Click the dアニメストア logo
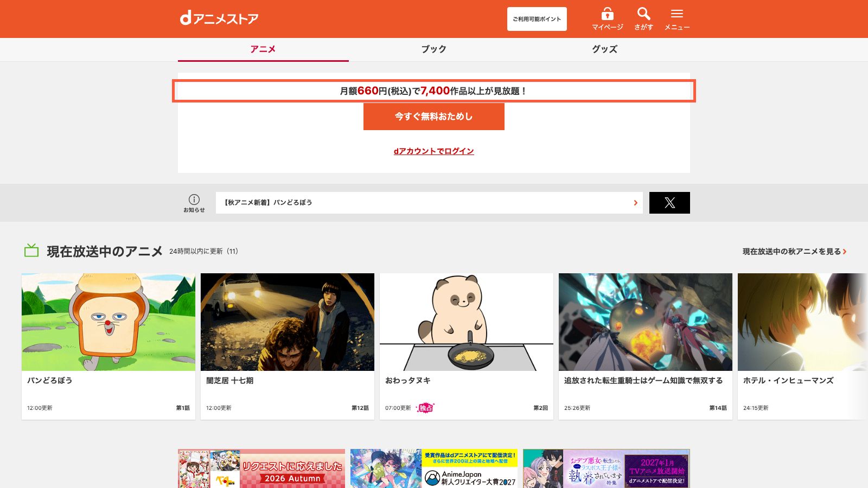The height and width of the screenshot is (488, 868). [219, 18]
